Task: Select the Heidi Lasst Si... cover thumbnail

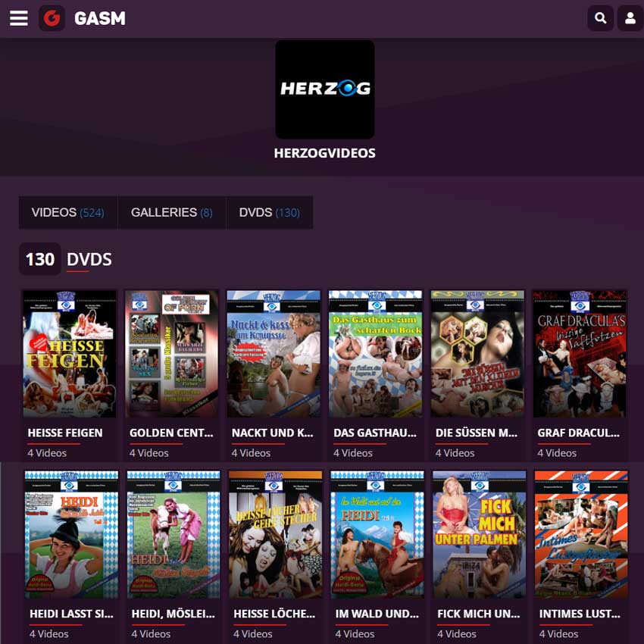Action: (71, 535)
